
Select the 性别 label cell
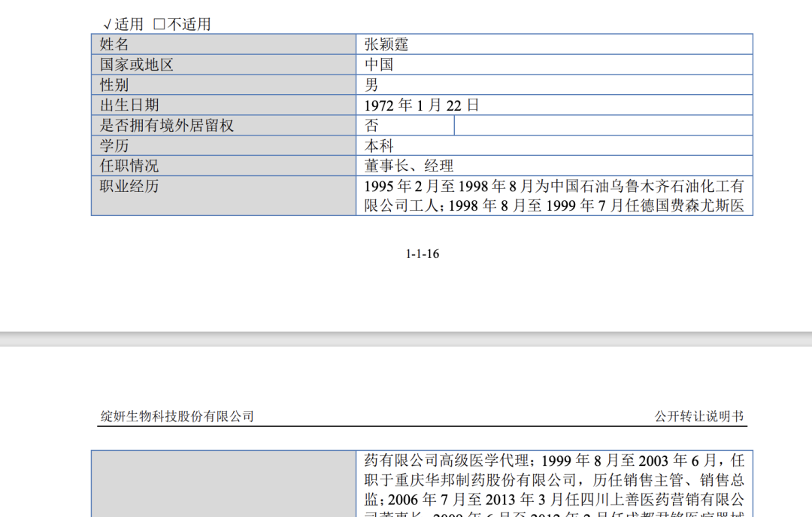224,84
